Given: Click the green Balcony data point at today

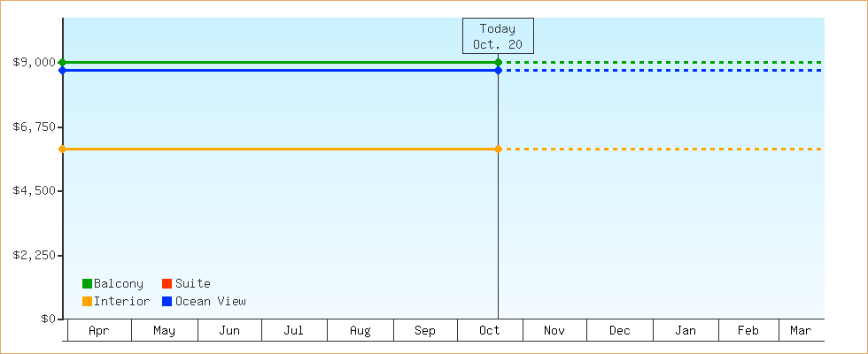Looking at the screenshot, I should (x=499, y=62).
